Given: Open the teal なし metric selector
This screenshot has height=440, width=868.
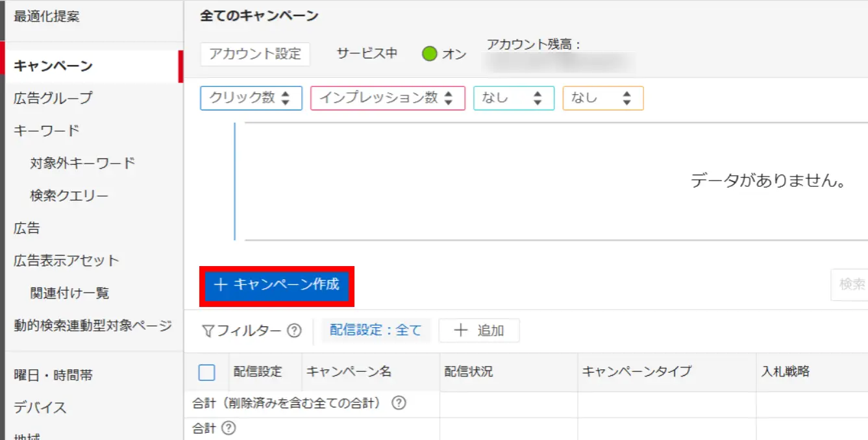Looking at the screenshot, I should (x=514, y=98).
